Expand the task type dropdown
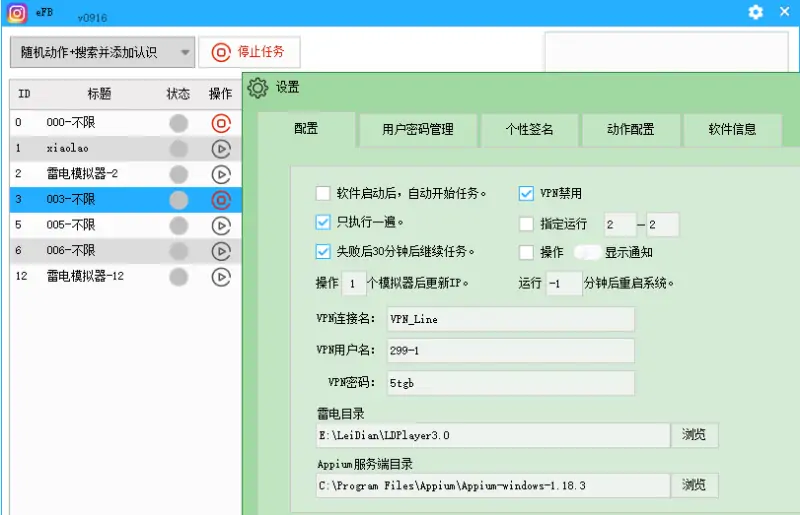Viewport: 800px width, 515px height. tap(185, 52)
